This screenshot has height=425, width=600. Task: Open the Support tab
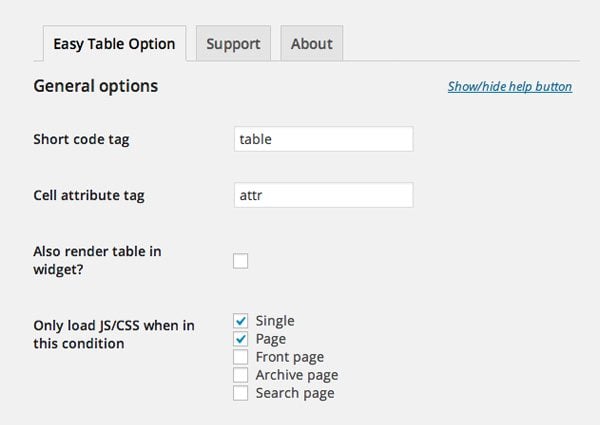[233, 43]
